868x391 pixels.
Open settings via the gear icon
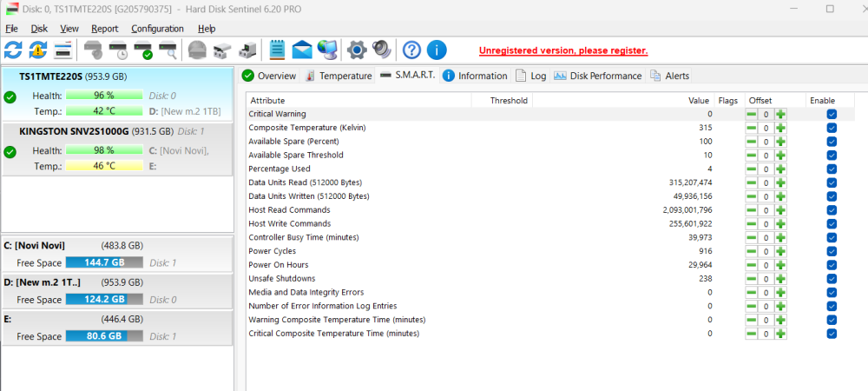pos(357,50)
